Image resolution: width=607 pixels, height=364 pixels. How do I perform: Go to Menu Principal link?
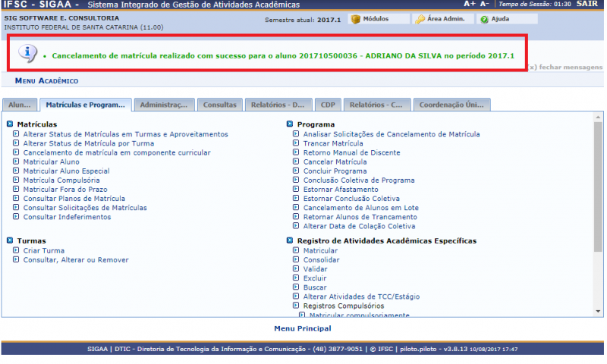[x=303, y=328]
